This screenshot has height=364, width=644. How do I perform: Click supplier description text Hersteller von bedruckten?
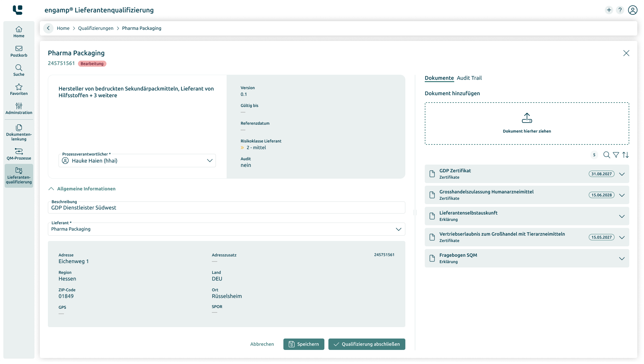[136, 92]
